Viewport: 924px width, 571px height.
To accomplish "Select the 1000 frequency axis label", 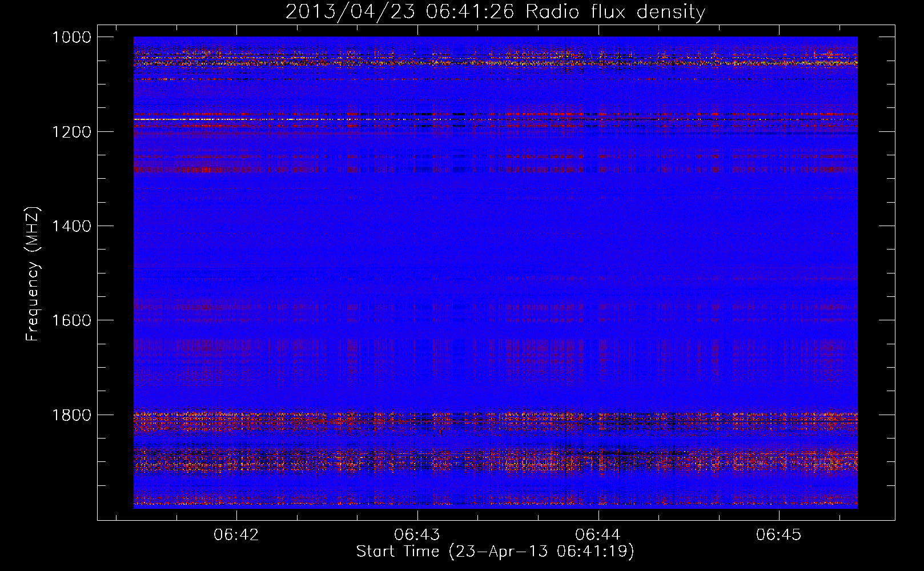I will coord(71,37).
